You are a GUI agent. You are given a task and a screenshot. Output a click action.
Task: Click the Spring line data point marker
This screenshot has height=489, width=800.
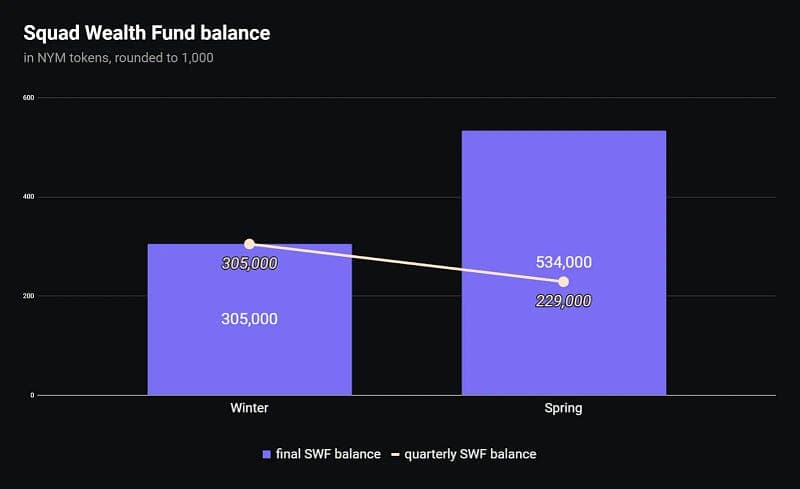(564, 282)
